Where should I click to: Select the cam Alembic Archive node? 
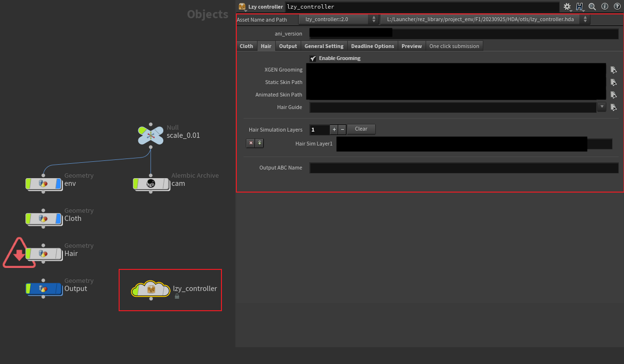151,183
